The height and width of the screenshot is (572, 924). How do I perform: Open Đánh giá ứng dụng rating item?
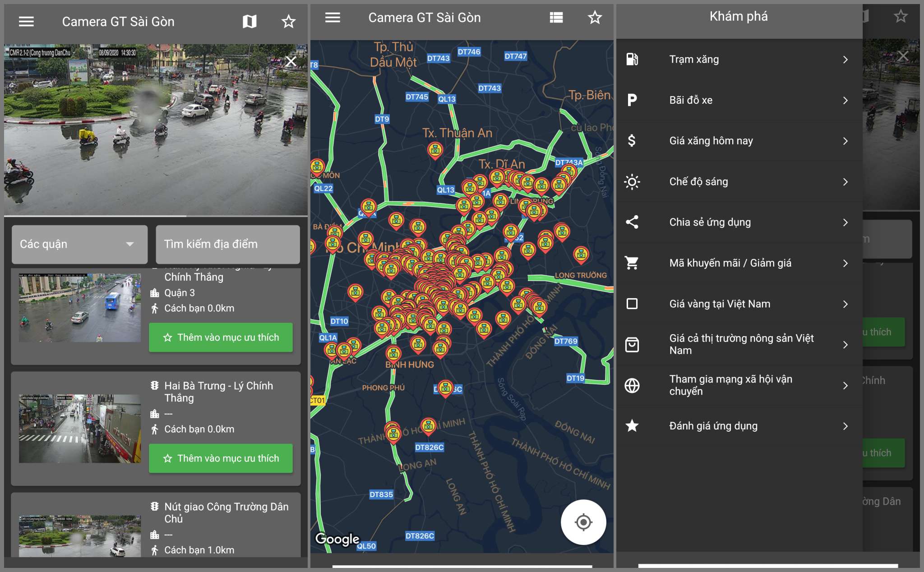point(739,426)
